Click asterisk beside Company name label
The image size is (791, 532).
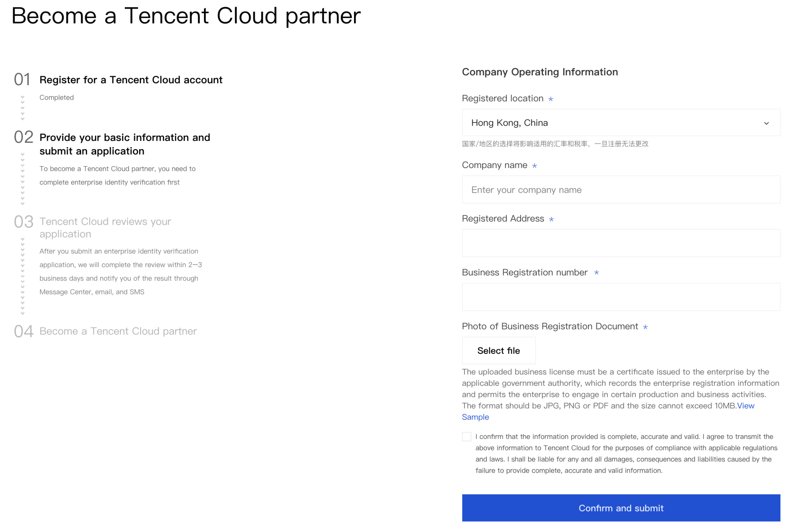point(535,166)
